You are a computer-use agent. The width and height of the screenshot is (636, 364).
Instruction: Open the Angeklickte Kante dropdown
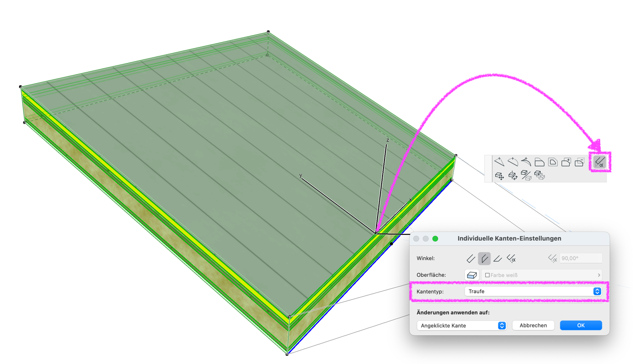tap(461, 326)
